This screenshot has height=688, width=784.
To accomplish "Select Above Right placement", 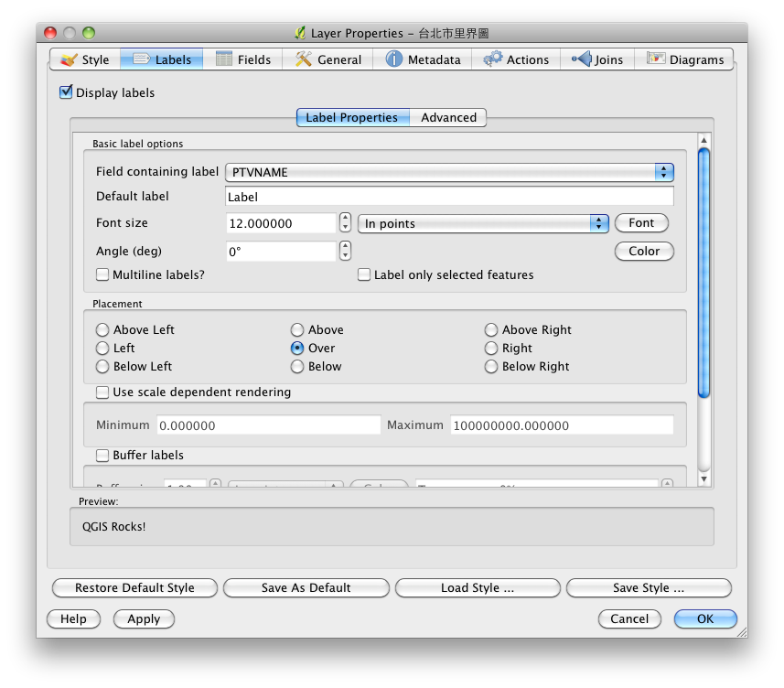I will (491, 329).
